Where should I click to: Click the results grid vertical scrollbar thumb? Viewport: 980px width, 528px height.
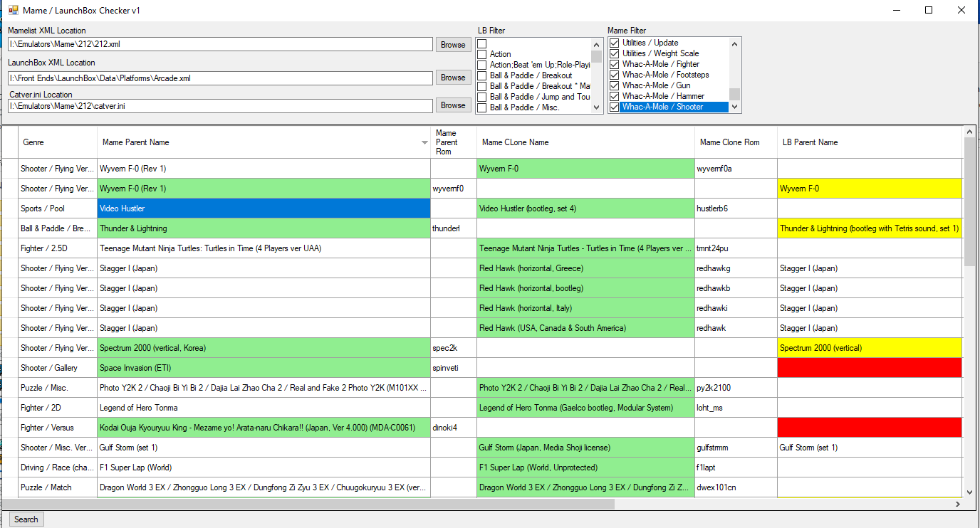[x=969, y=201]
